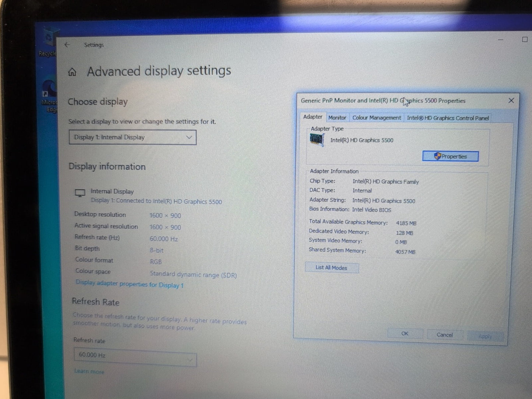The height and width of the screenshot is (399, 532).
Task: Click the Intel HD Graphics adapter card icon
Action: (x=317, y=140)
